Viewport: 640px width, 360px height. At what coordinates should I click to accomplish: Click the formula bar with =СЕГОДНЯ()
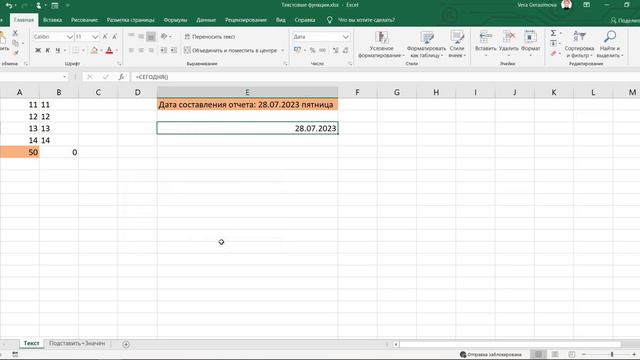[x=384, y=77]
